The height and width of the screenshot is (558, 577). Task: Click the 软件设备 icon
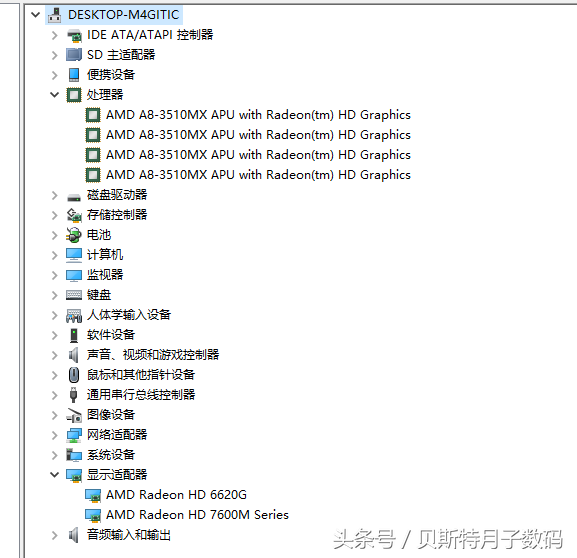pyautogui.click(x=74, y=335)
